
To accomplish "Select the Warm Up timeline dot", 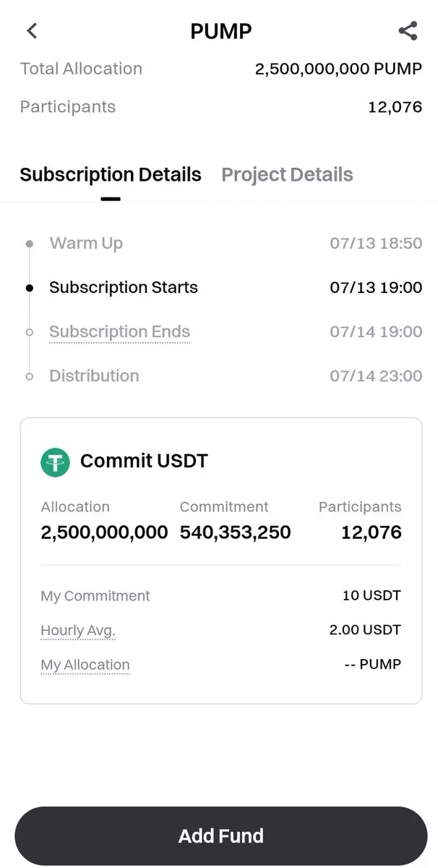I will point(29,244).
